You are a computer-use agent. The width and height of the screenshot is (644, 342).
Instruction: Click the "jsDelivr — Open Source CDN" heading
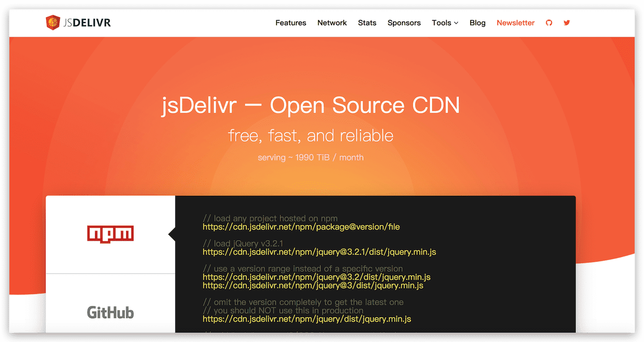point(311,105)
